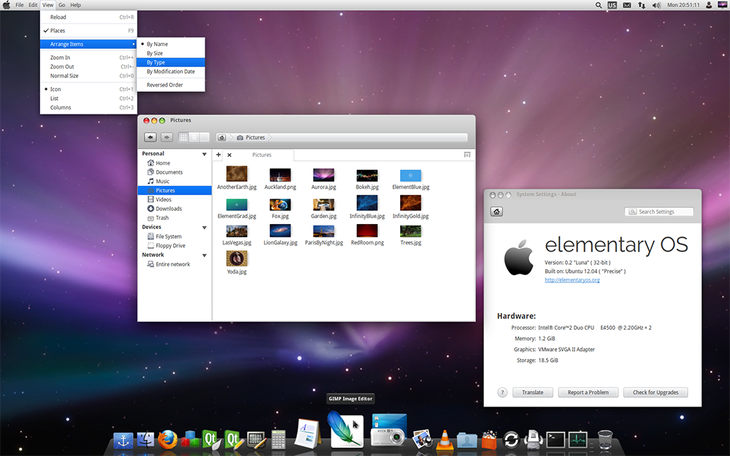Viewport: 730px width, 456px height.
Task: Open the printer scanner icon in dock
Action: coord(534,439)
